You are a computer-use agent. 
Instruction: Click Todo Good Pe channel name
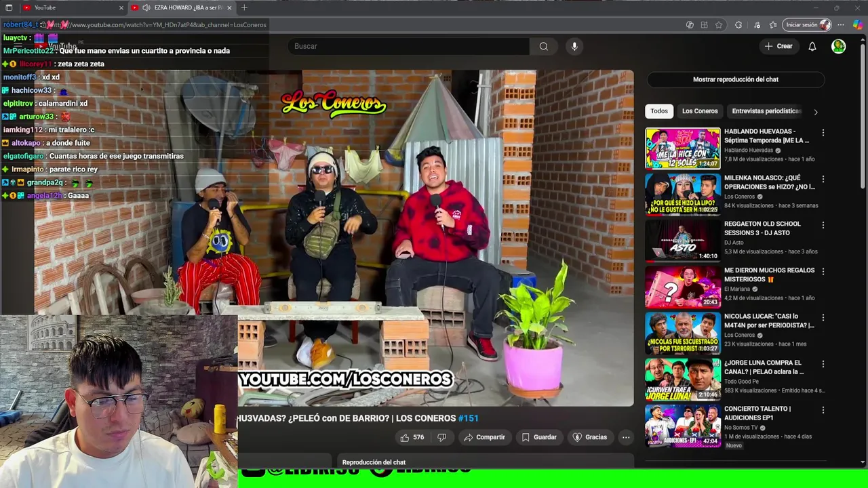742,382
